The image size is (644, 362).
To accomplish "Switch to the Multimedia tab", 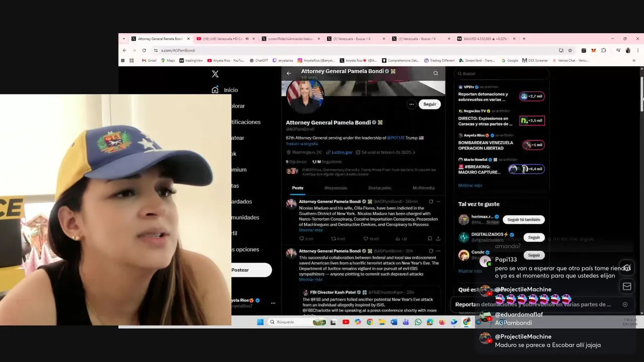I will (x=424, y=188).
